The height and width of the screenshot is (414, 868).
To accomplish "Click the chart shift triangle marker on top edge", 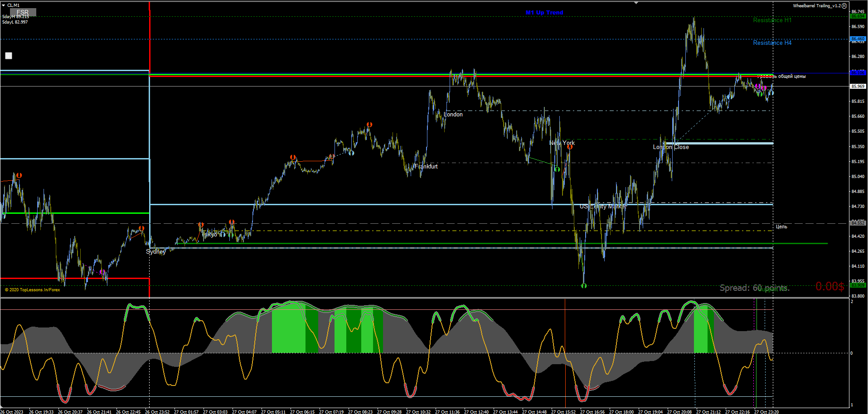I will 636,3.
